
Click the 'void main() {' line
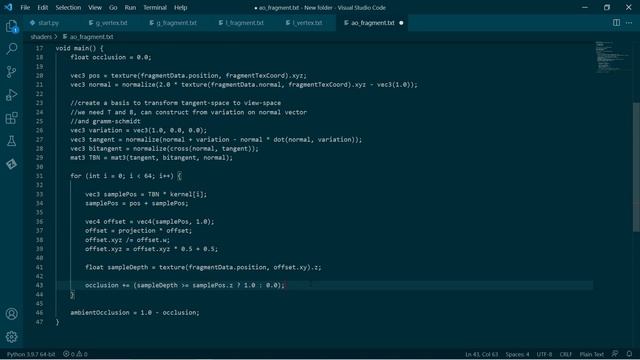coord(80,48)
